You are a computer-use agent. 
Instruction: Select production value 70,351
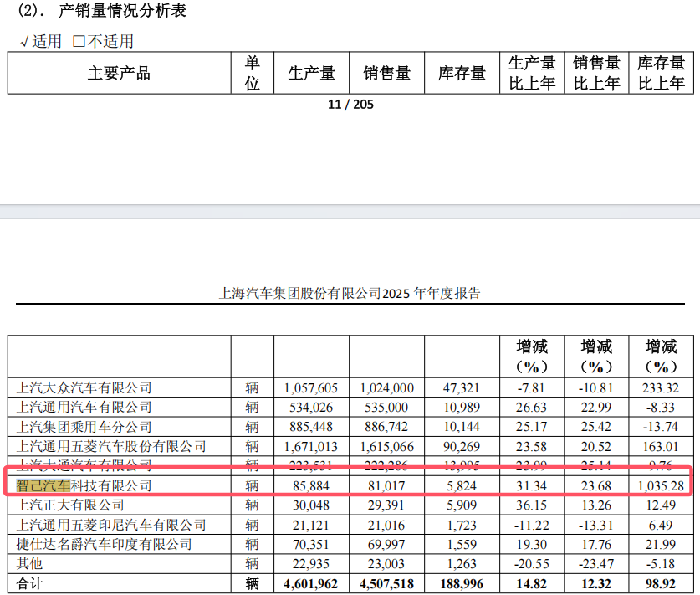click(x=311, y=545)
